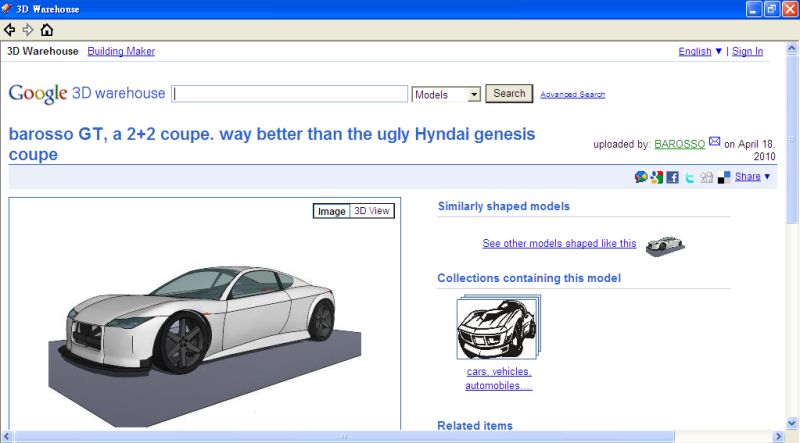The image size is (800, 443).
Task: Open the Building Maker tab link
Action: [121, 51]
